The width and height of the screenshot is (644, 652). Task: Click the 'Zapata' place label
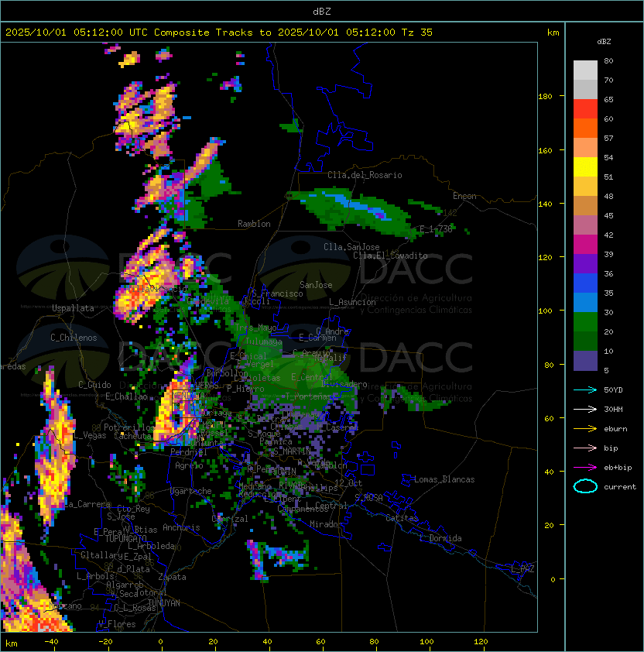172,577
